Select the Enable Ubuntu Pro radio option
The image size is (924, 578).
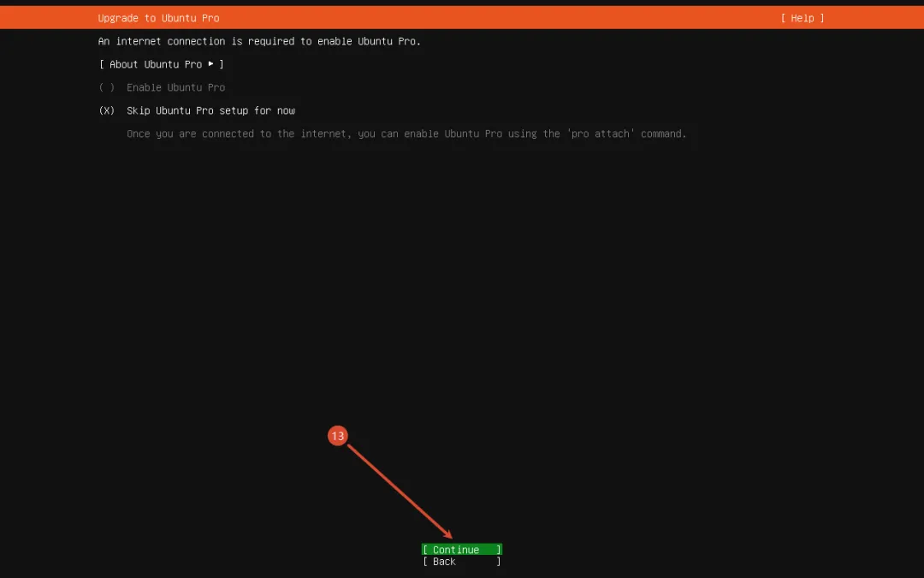162,87
